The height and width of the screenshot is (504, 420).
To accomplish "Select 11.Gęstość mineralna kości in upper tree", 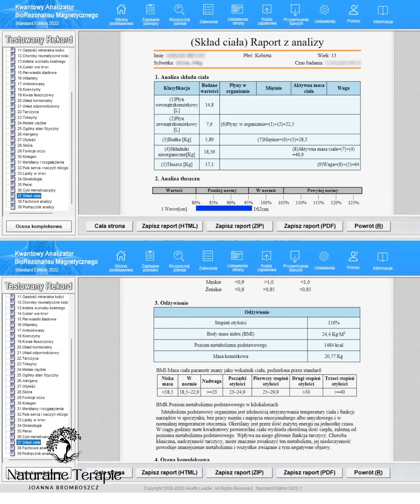I will click(x=41, y=50).
